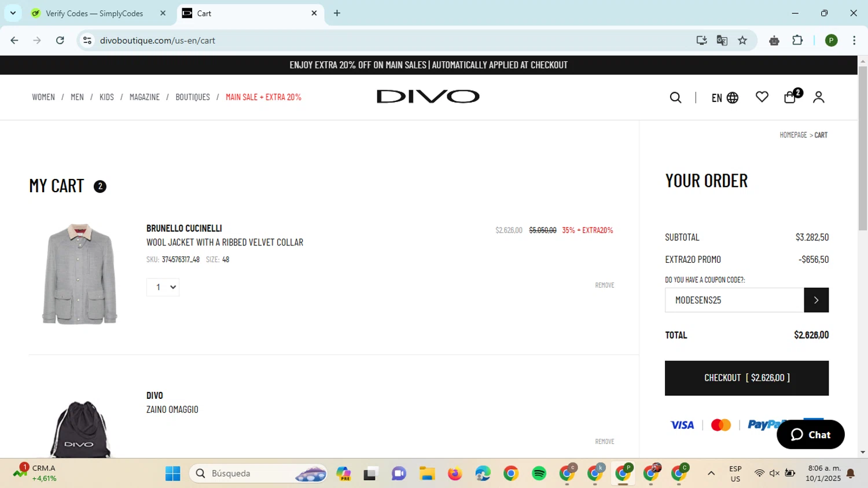This screenshot has width=868, height=488.
Task: Remove the Zaino Omaggio item
Action: click(x=605, y=441)
